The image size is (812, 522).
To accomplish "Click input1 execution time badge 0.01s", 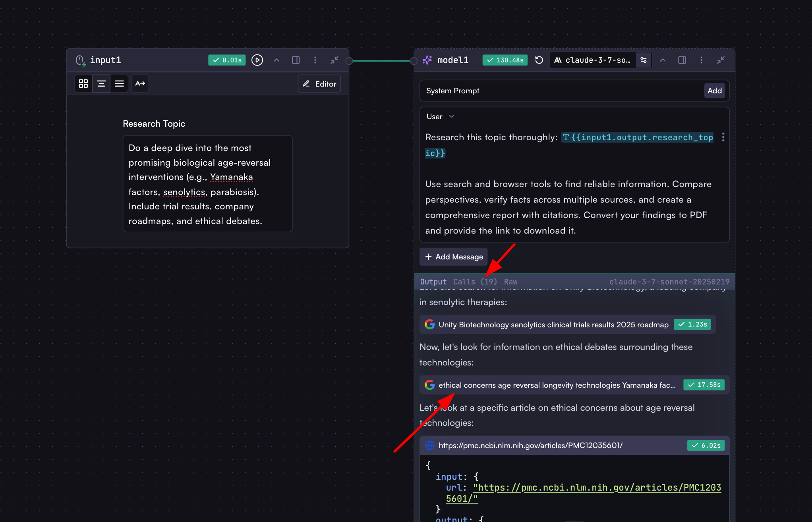I will pos(227,60).
